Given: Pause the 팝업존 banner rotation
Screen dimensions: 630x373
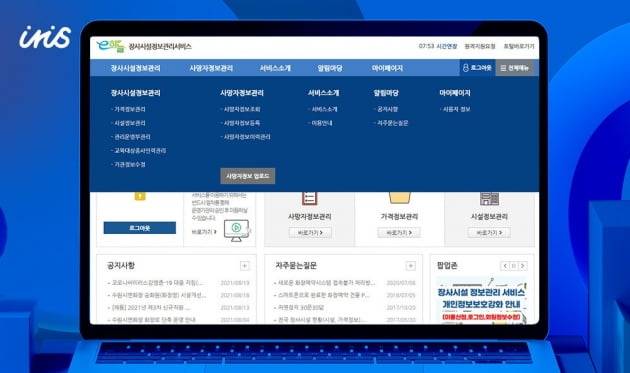Looking at the screenshot, I should click(x=513, y=266).
